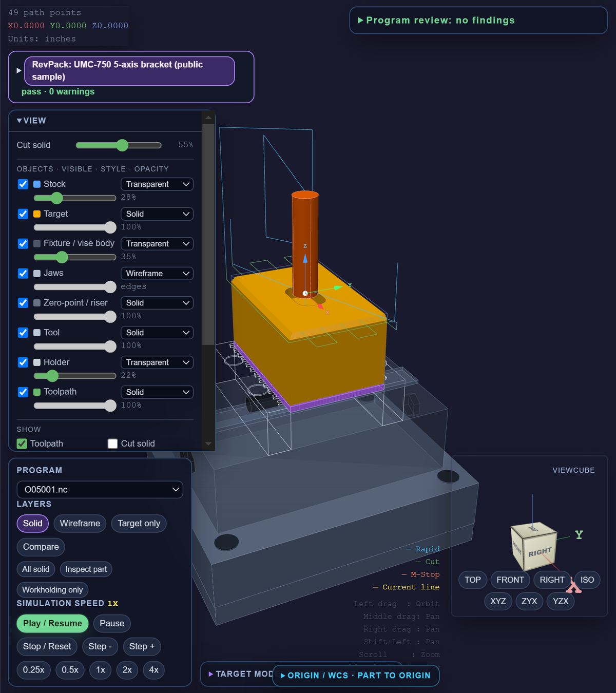Switch to TOP view
This screenshot has width=616, height=693.
pos(473,580)
